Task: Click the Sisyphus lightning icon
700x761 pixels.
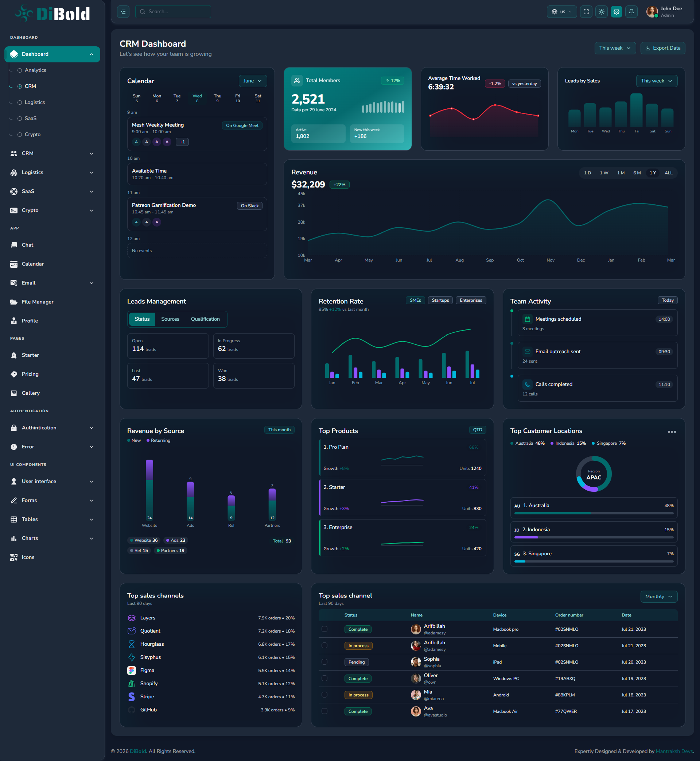Action: point(132,657)
